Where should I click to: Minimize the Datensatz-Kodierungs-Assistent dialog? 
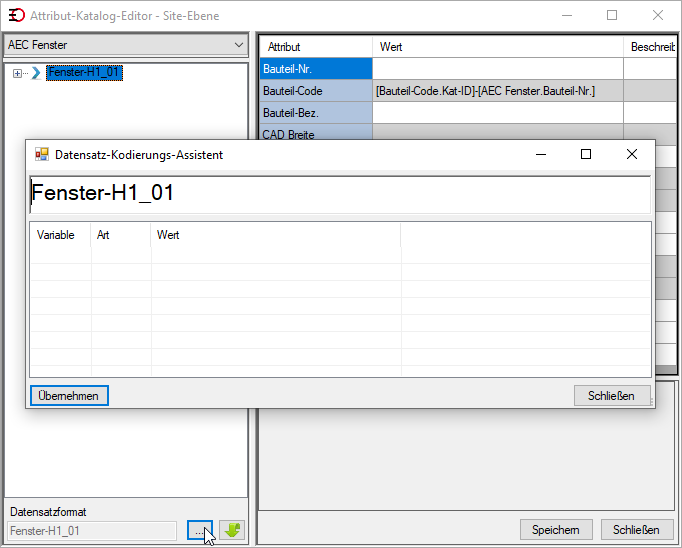click(x=541, y=154)
